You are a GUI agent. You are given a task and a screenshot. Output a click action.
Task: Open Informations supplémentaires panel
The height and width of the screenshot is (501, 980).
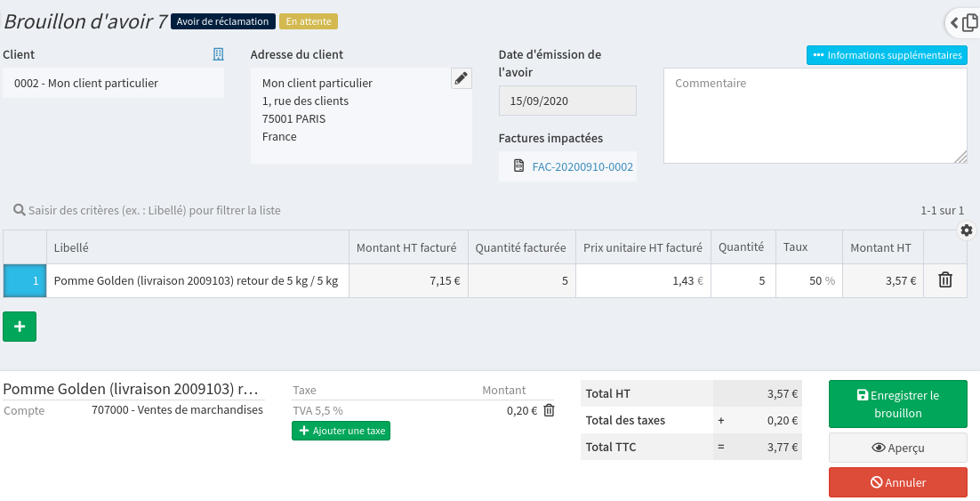(887, 55)
